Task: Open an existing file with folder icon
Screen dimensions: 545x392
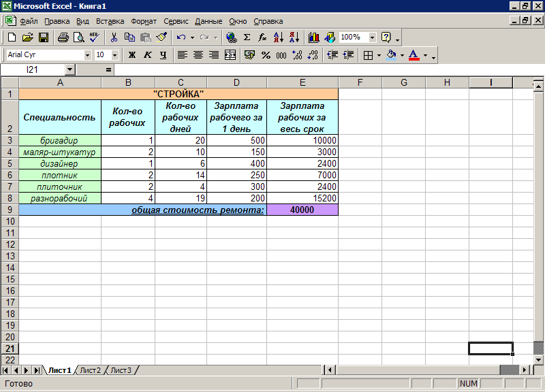Action: (x=27, y=37)
